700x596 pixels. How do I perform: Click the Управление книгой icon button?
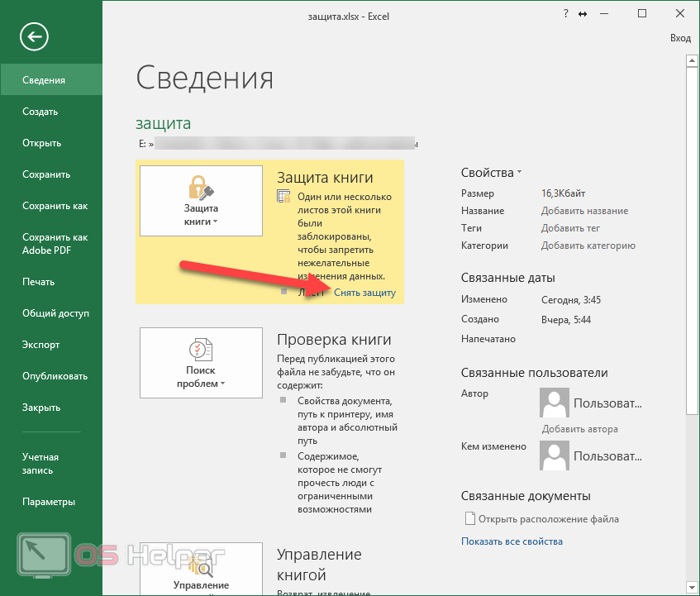[201, 570]
